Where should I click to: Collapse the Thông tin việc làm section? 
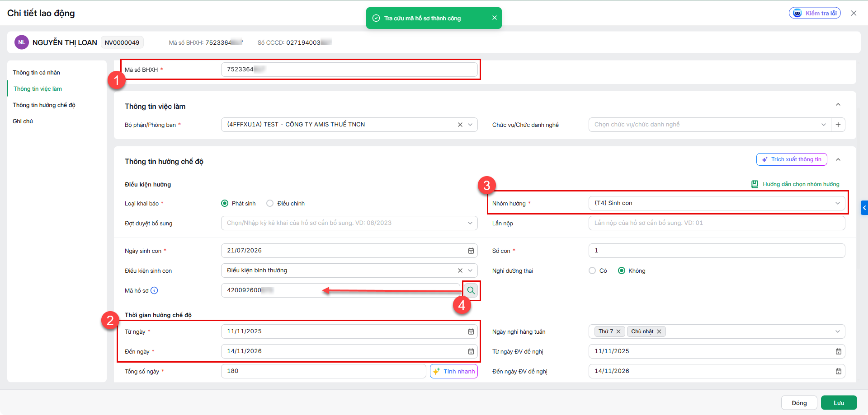pos(838,104)
